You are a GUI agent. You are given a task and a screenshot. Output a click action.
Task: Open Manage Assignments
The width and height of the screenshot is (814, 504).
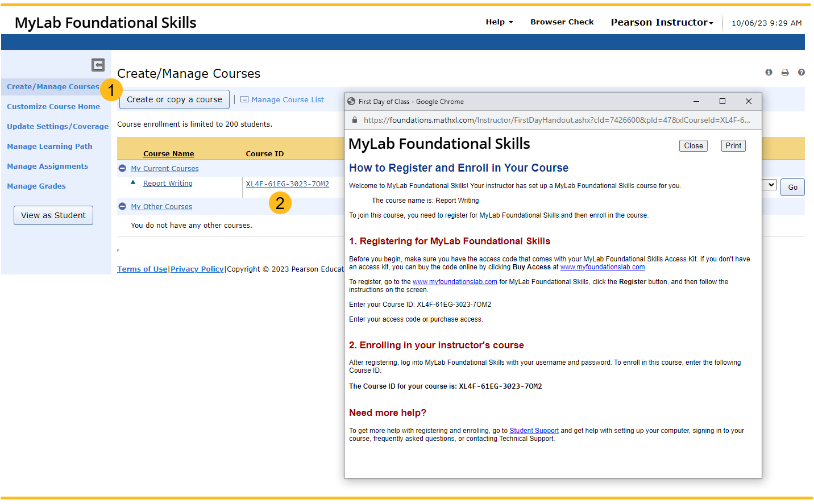(47, 166)
